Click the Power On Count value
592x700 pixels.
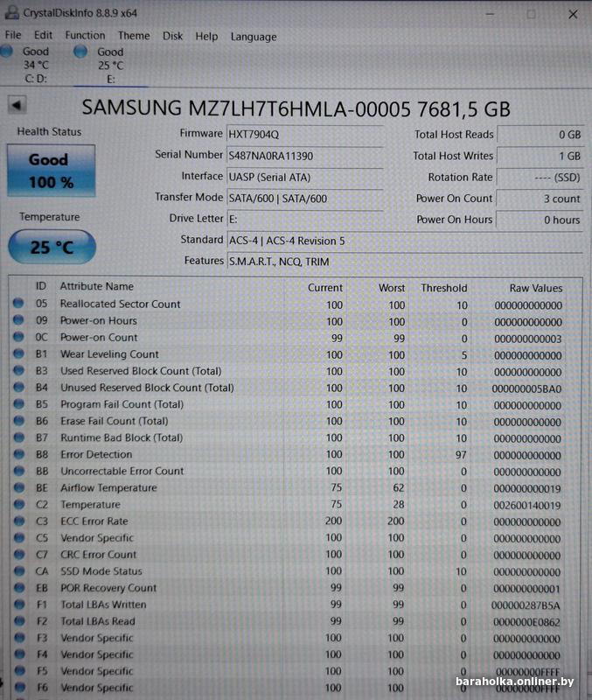click(540, 199)
